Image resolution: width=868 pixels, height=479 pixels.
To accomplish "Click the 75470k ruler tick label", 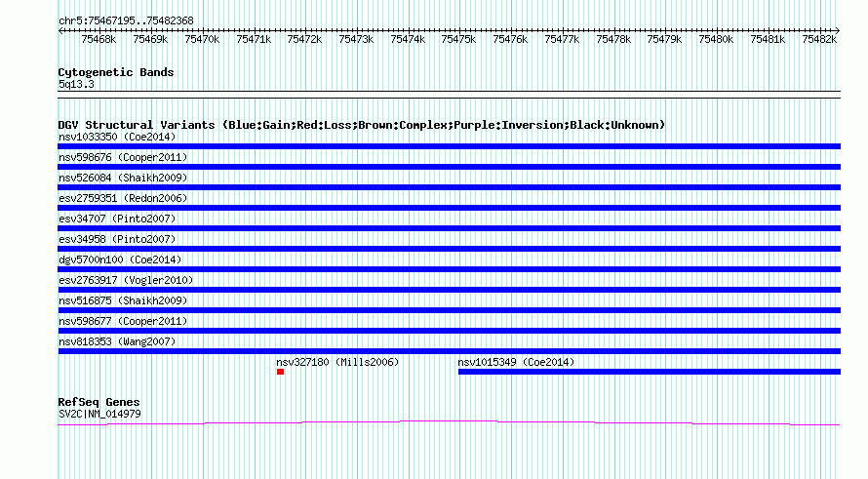I will point(202,39).
